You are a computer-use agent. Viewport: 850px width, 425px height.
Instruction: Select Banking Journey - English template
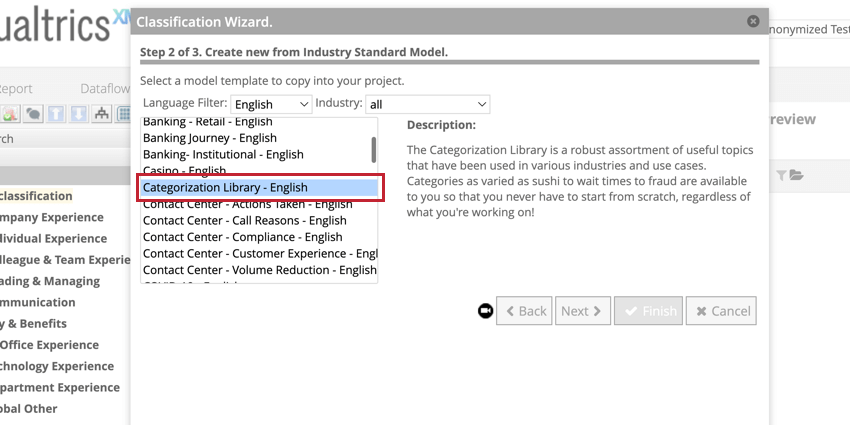coord(210,138)
